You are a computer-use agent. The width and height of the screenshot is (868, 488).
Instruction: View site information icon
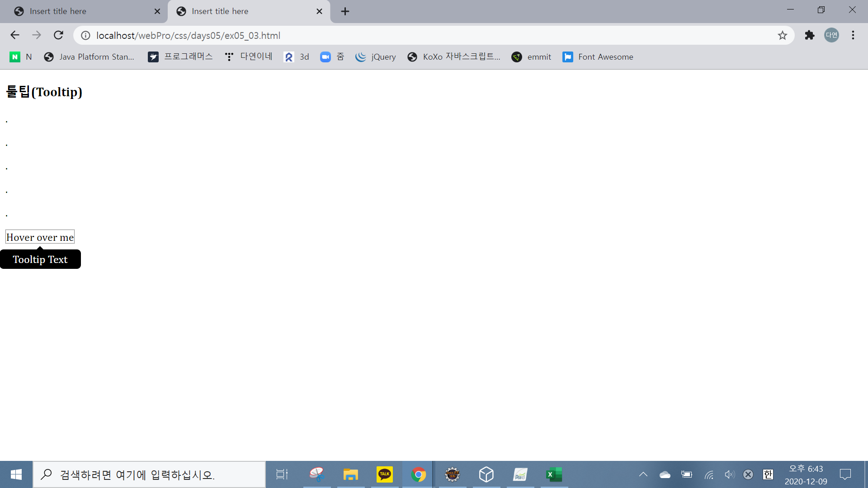[x=85, y=35]
